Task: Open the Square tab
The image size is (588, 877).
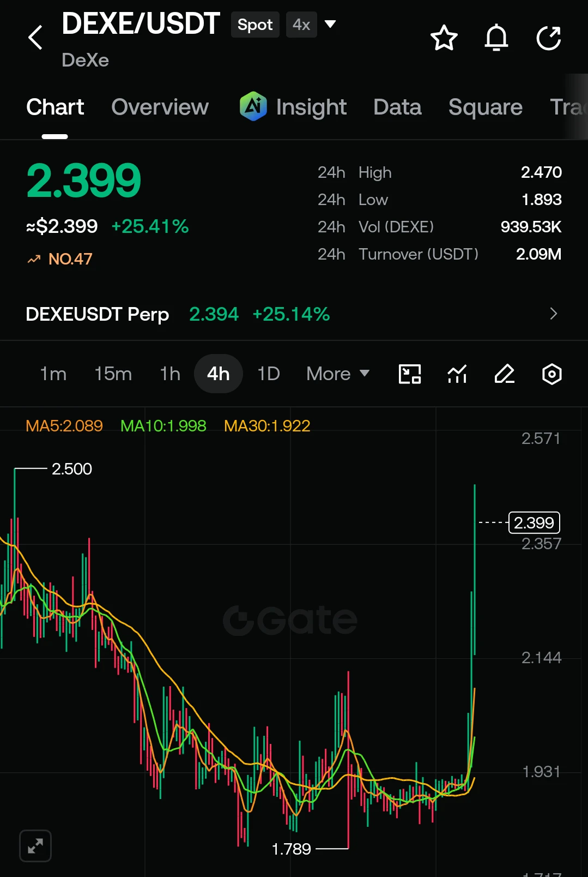Action: [485, 107]
